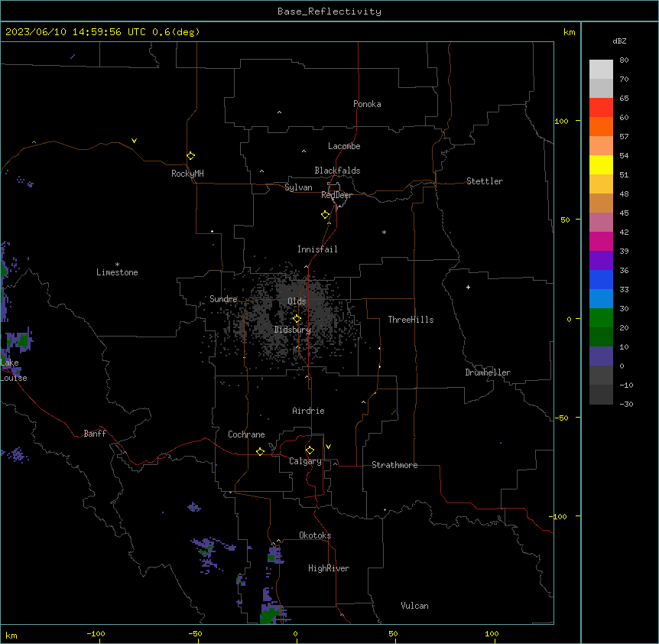Click the Okotoks label
Image resolution: width=659 pixels, height=644 pixels.
(315, 535)
